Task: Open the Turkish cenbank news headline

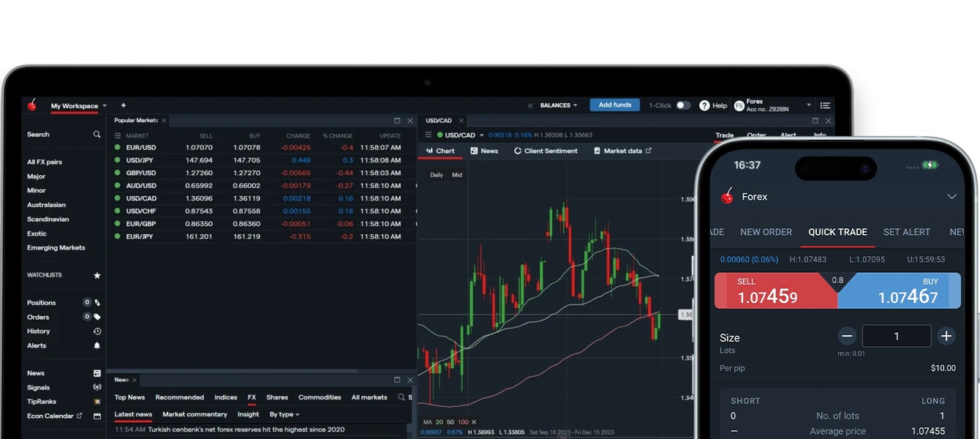Action: coord(246,429)
